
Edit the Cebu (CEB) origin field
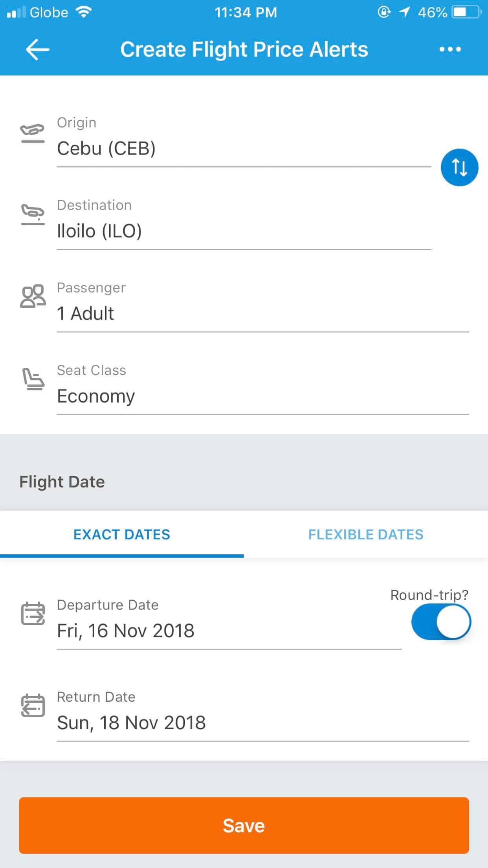tap(244, 149)
